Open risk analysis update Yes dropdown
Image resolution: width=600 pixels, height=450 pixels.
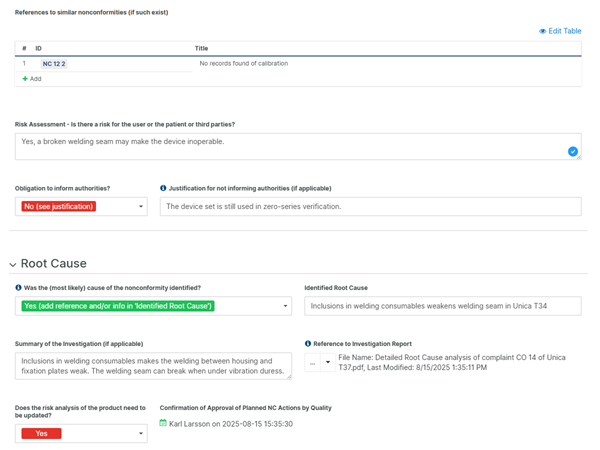pos(141,434)
